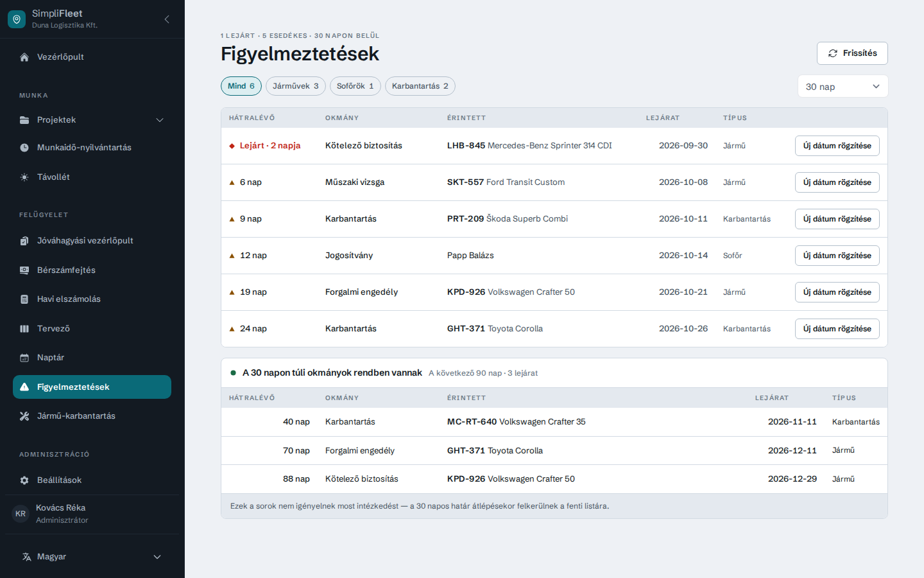Click the MC-RT-640 Volkswagen Crafter 35 row

point(554,422)
